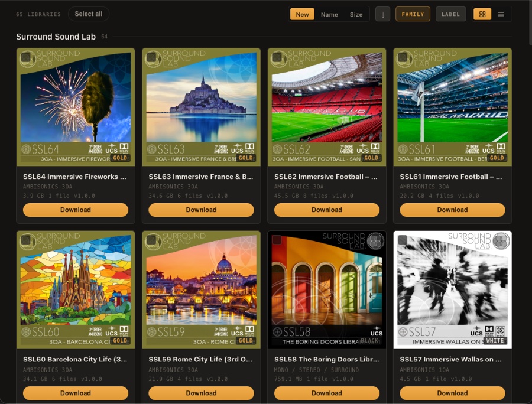Click the Select all button
532x404 pixels.
click(x=89, y=14)
